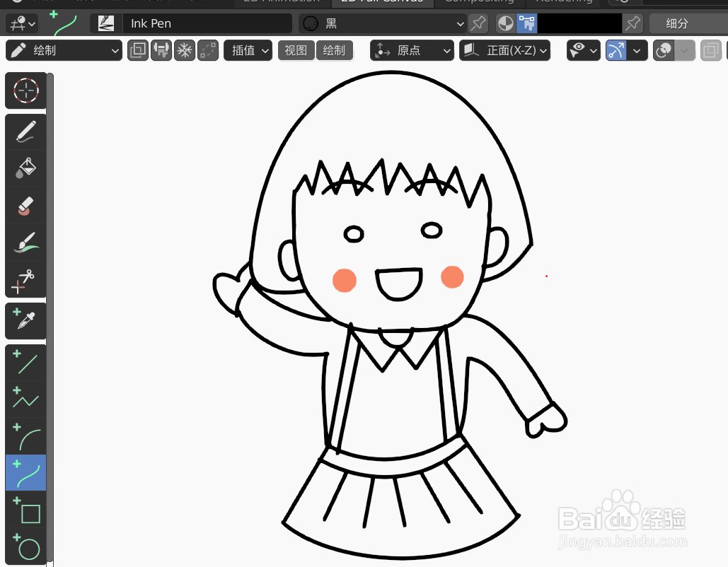This screenshot has height=567, width=728.
Task: Click the Ink Pen brush name field
Action: pos(207,23)
